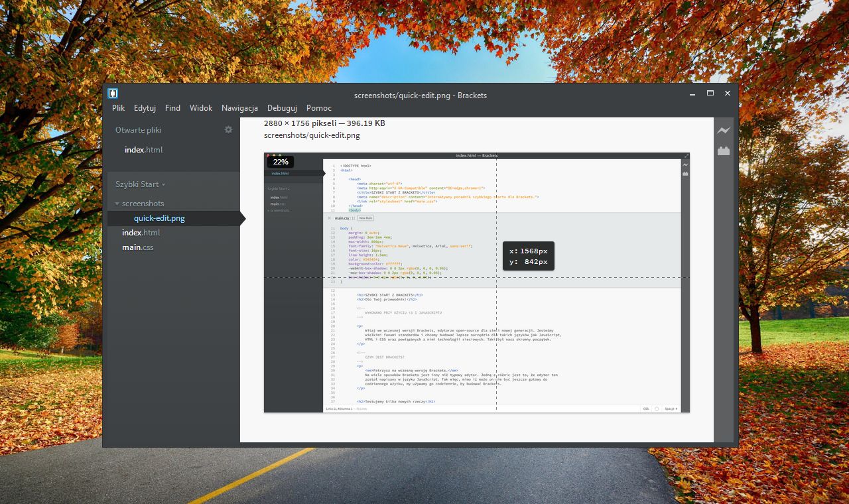Select index.html under Otwarte pliki

tap(143, 150)
